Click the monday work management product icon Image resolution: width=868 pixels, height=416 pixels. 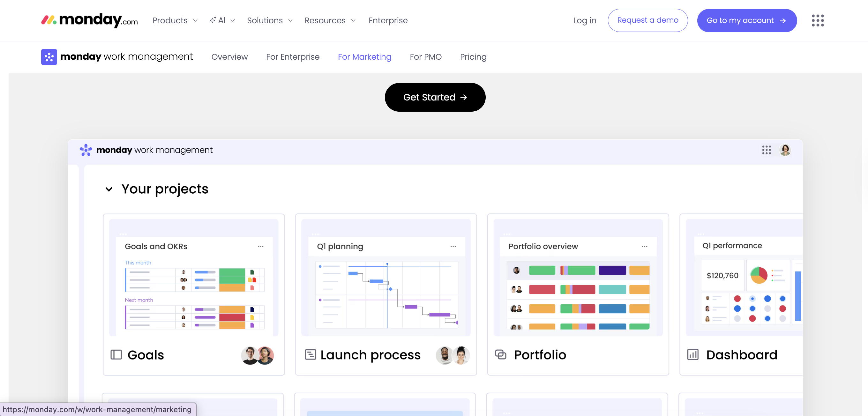[49, 57]
